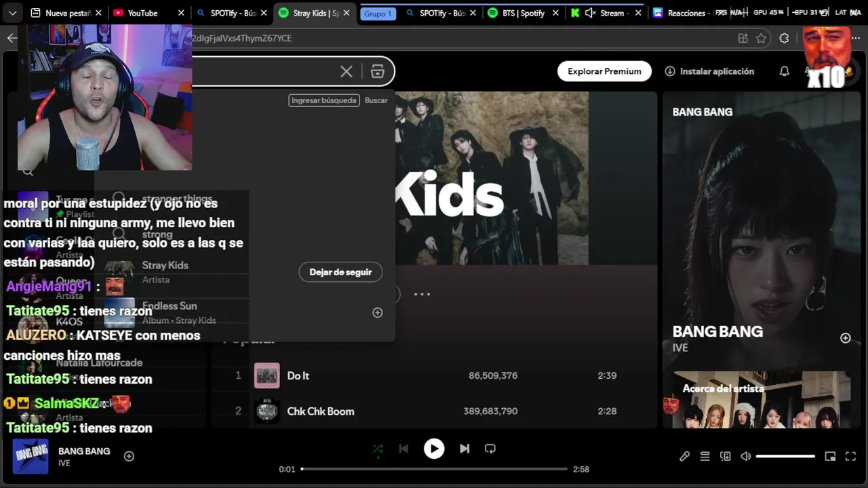Screen dimensions: 868x488
Task: Bookmark this page with the star icon
Action: point(761,39)
